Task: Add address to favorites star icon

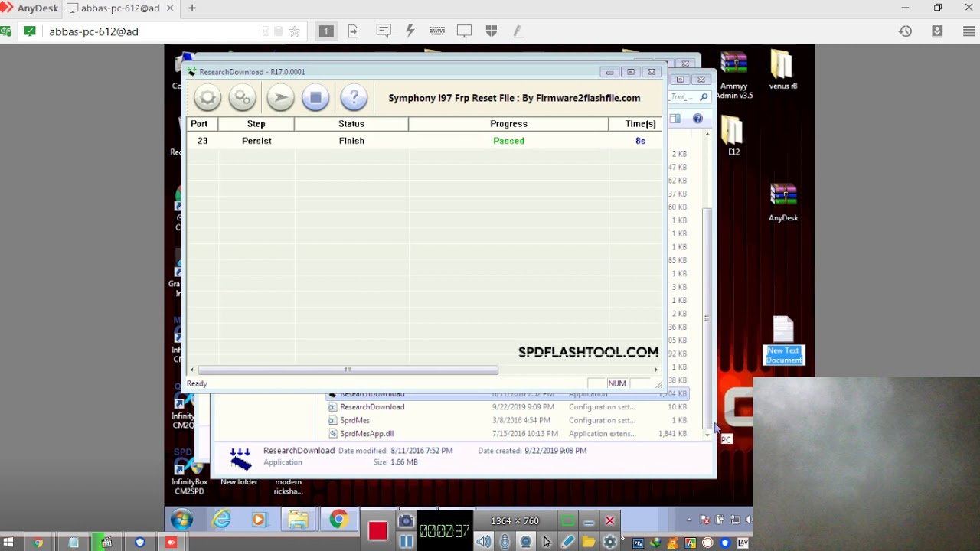Action: click(295, 31)
